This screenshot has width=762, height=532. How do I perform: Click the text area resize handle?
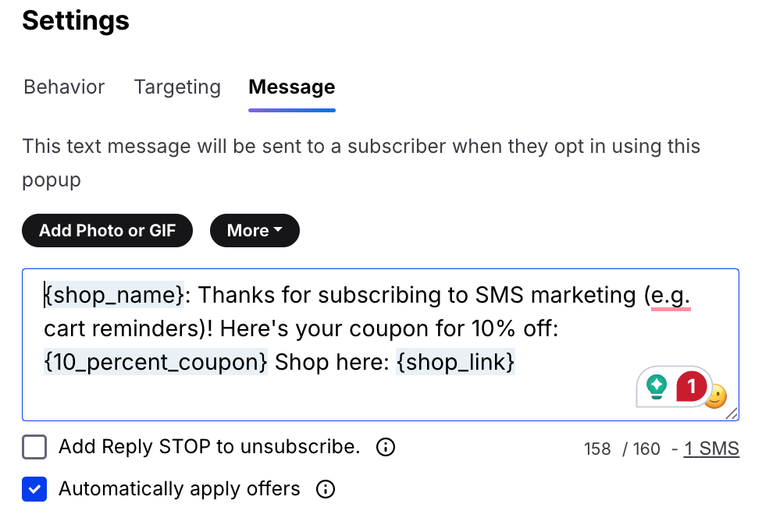click(x=732, y=413)
